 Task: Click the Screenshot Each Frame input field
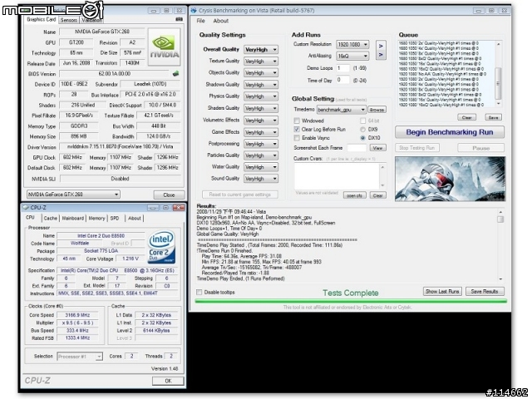tap(357, 148)
